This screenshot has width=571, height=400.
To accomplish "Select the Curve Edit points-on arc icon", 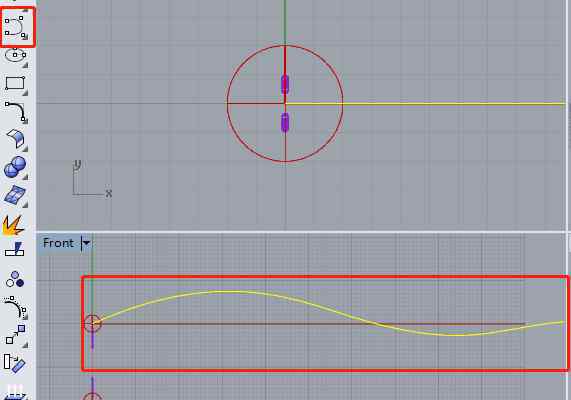I will (15, 307).
